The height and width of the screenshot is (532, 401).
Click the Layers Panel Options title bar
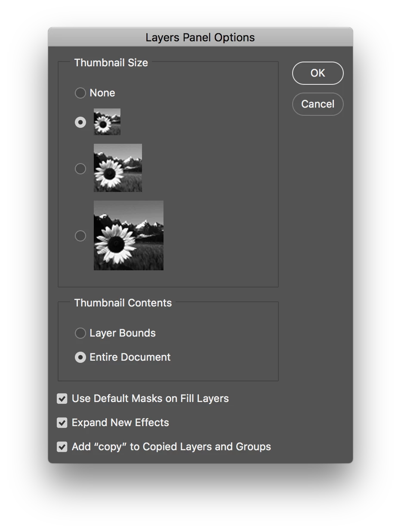pyautogui.click(x=200, y=37)
